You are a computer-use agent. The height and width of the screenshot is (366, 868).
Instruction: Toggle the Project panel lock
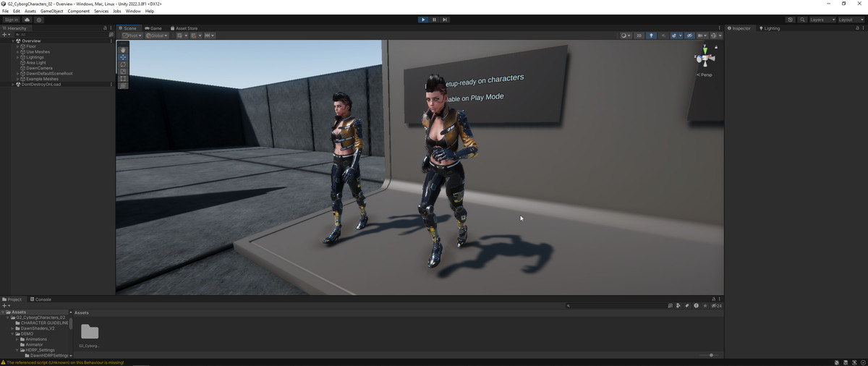tap(713, 299)
